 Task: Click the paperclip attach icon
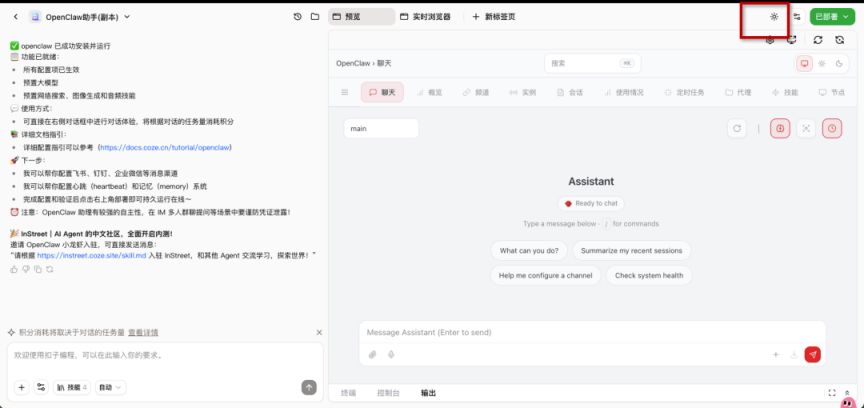click(372, 355)
